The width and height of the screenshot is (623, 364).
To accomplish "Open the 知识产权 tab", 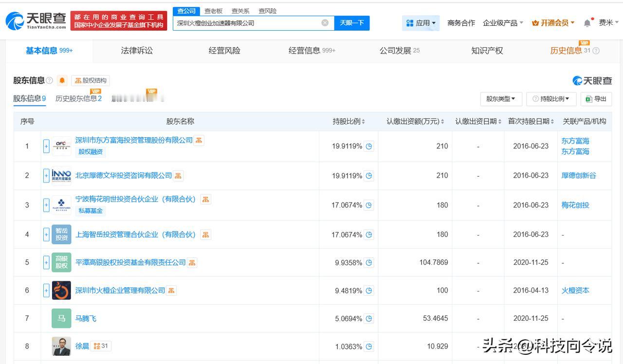I will tap(487, 51).
